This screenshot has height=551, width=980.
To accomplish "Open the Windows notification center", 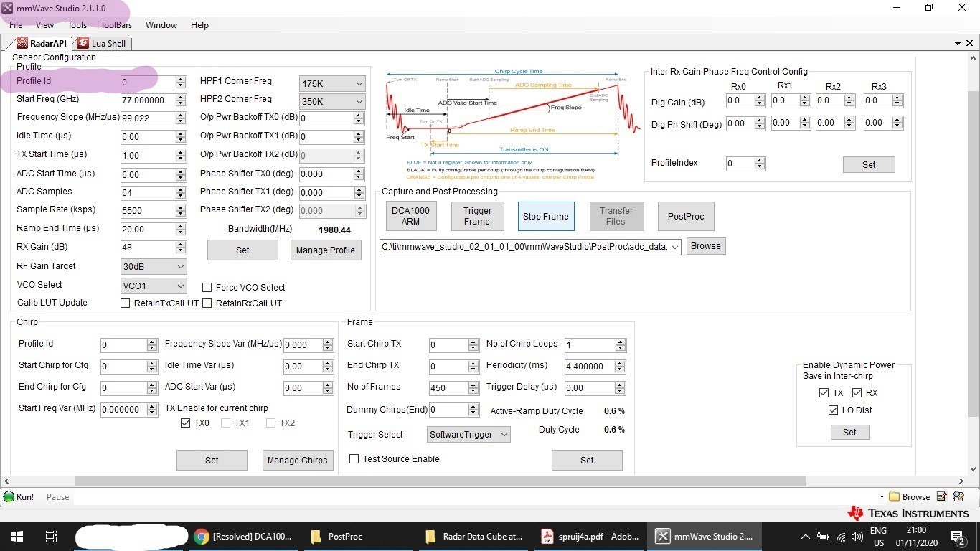I will 957,536.
